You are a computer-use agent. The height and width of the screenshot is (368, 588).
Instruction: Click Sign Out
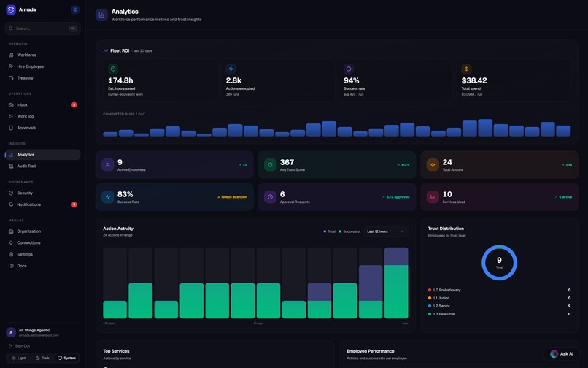[x=20, y=346]
